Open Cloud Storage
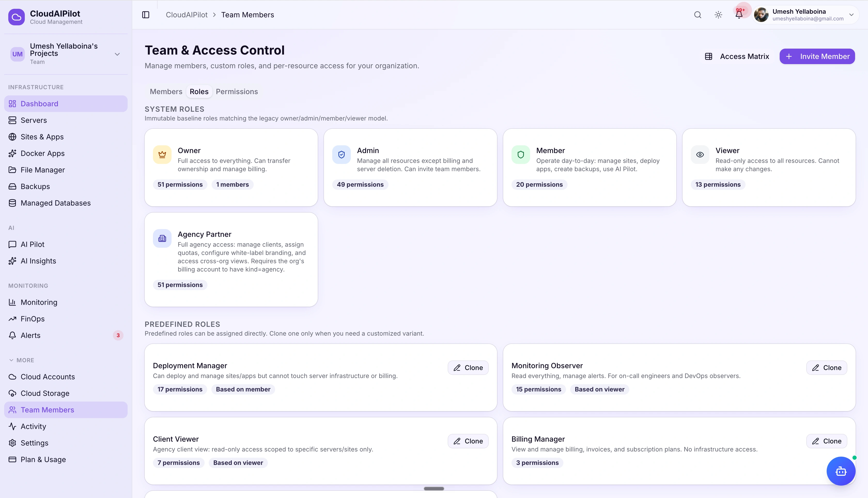This screenshot has height=498, width=868. 66,393
